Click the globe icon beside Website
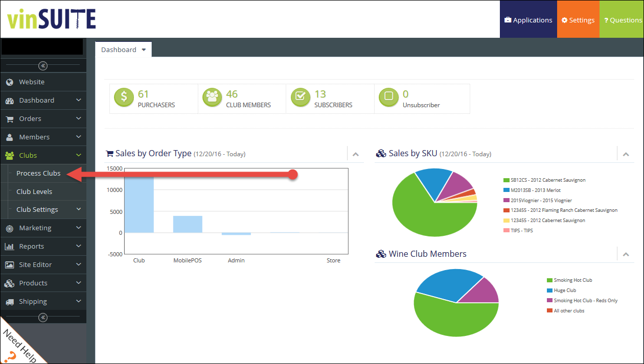The width and height of the screenshot is (644, 364). click(9, 82)
